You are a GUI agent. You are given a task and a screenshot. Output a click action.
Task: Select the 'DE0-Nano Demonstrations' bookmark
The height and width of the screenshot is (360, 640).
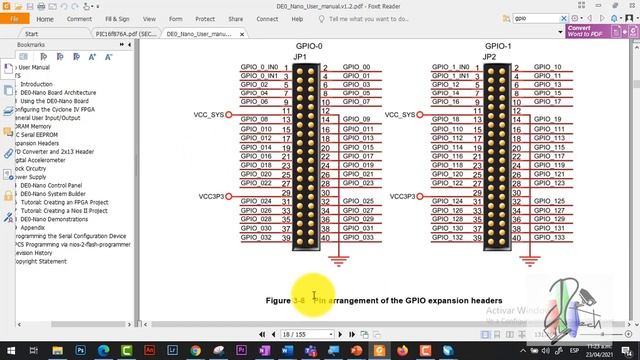(x=54, y=219)
